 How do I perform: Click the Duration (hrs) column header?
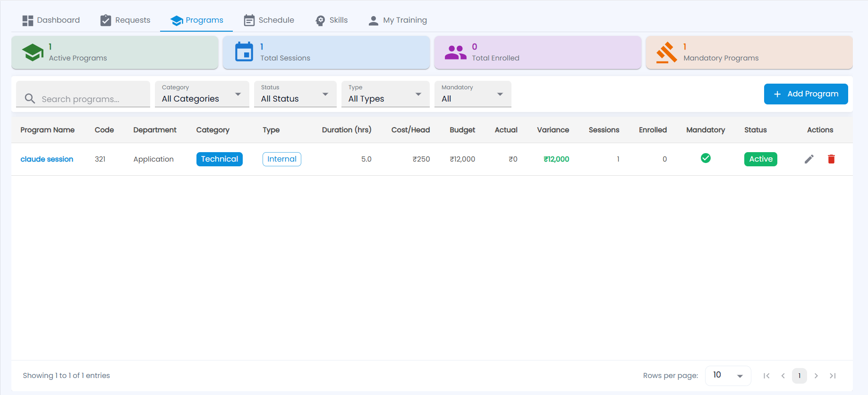[347, 130]
